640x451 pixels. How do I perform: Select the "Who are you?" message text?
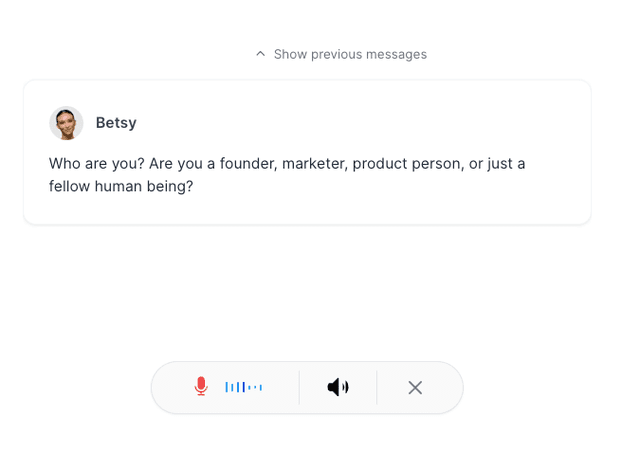(x=95, y=163)
